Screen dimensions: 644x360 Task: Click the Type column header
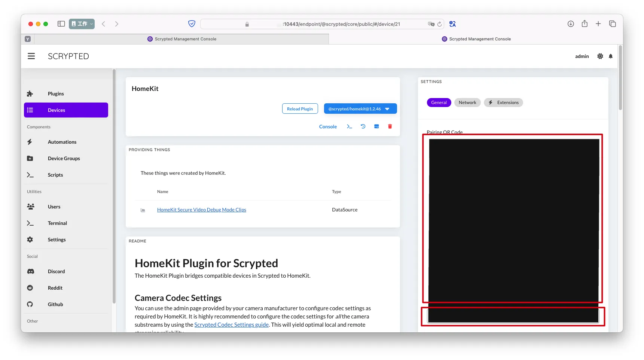(x=336, y=192)
